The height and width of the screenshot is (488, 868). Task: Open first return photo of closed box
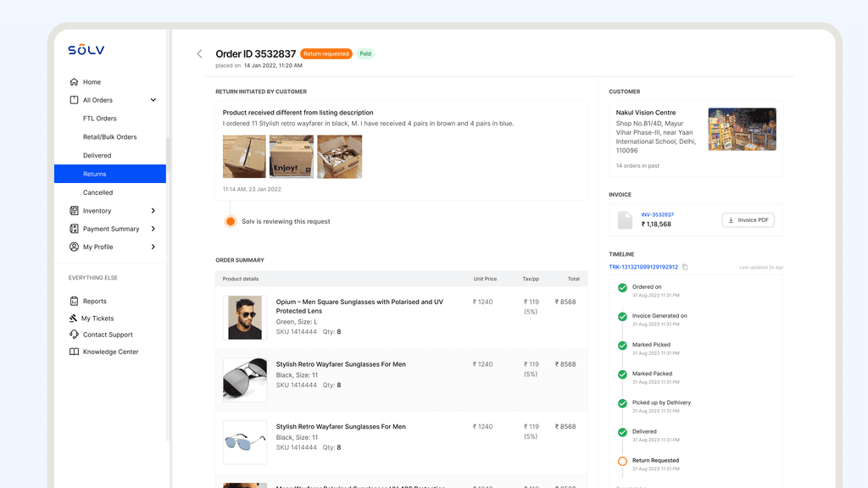(244, 157)
